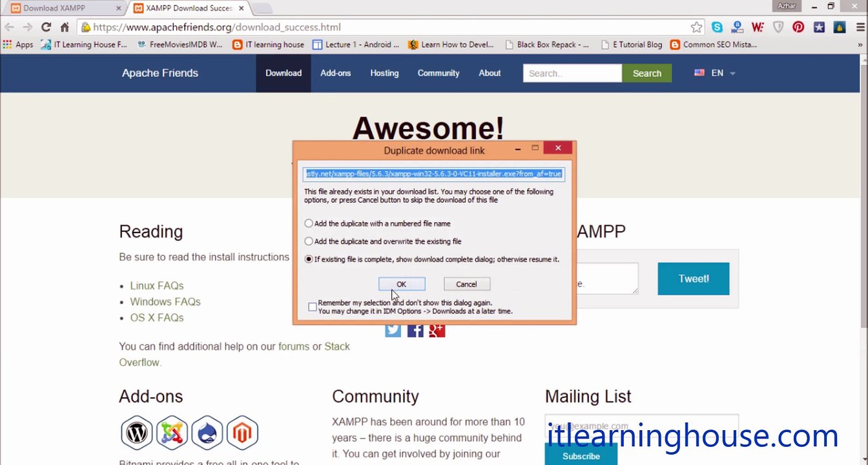This screenshot has width=868, height=465.
Task: Select 'Add the duplicate and overwrite existing file'
Action: (x=309, y=242)
